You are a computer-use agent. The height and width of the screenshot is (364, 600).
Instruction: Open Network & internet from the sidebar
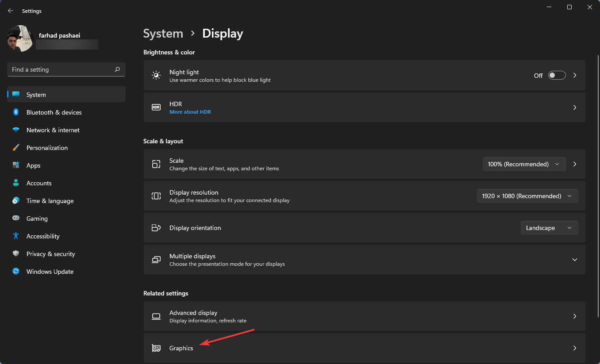[x=53, y=130]
